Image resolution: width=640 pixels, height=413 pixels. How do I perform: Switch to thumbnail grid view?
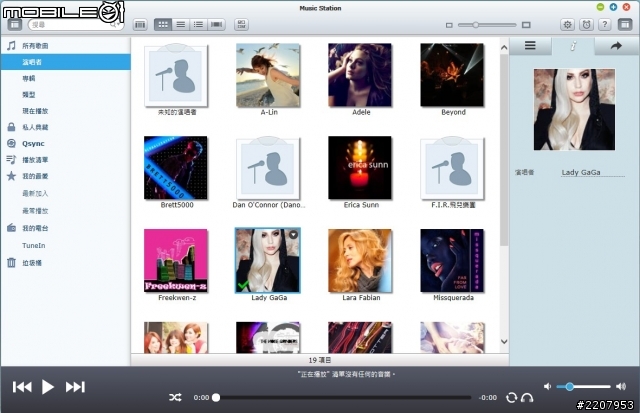tap(163, 25)
